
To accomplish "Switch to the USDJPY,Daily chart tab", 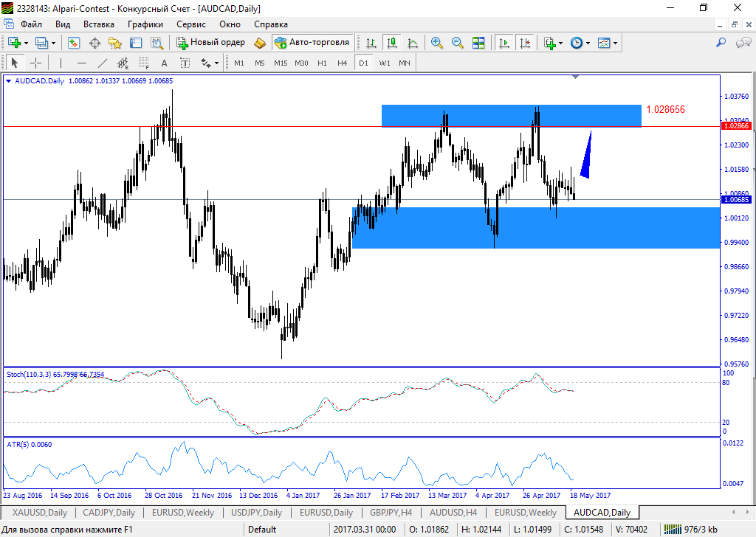I will point(256,513).
